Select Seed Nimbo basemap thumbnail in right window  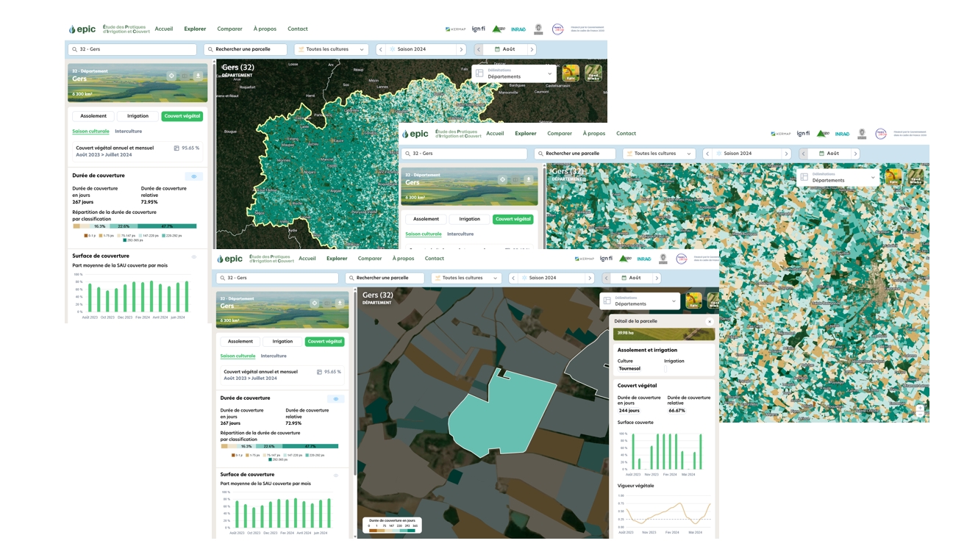pos(915,177)
